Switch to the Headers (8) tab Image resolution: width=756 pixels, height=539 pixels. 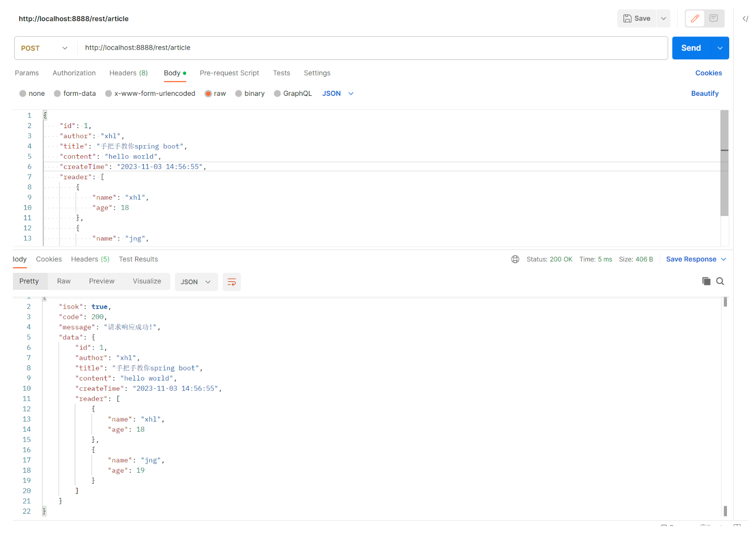click(x=128, y=73)
